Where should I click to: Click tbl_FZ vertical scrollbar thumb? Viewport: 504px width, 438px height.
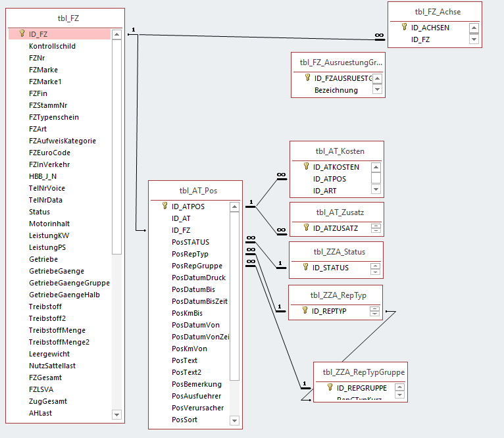click(x=116, y=147)
